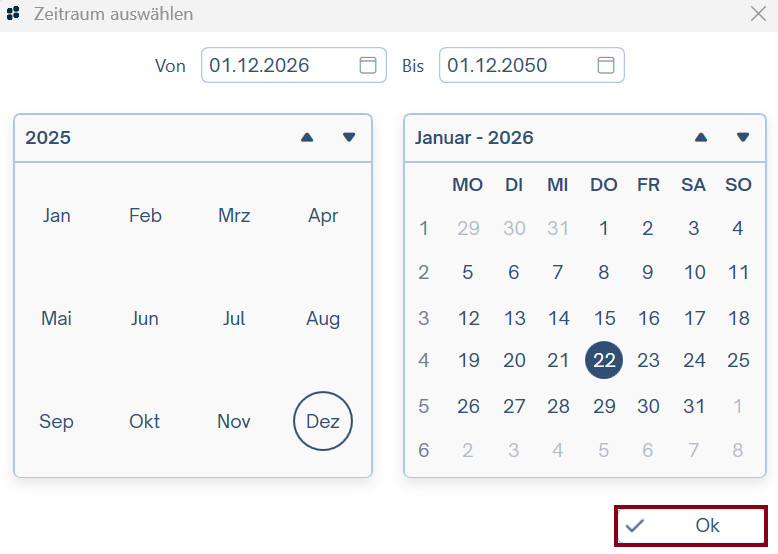
Task: Click the Januar - 2026 month header
Action: coord(474,137)
